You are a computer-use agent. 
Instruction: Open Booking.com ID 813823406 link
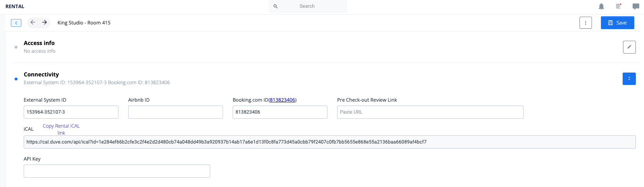282,100
